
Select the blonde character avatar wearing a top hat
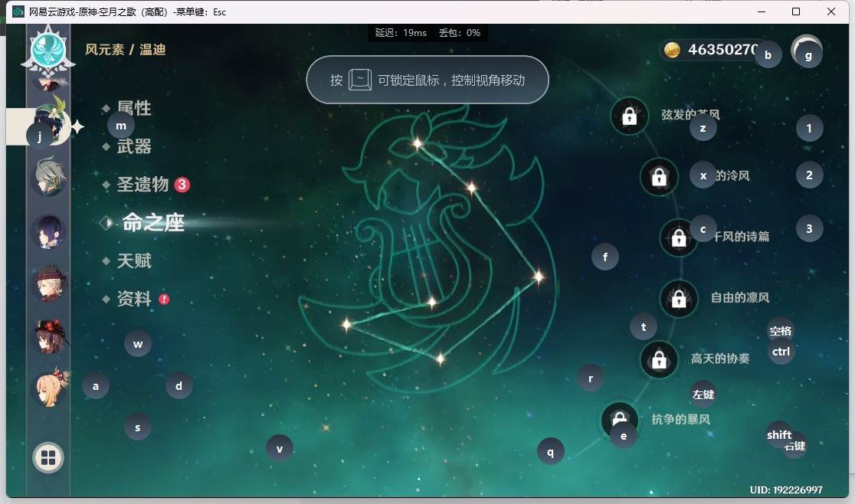click(x=50, y=283)
